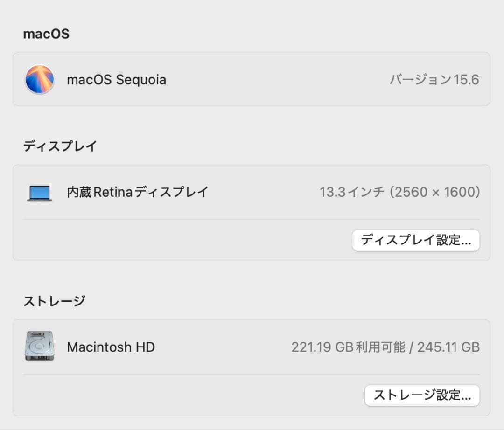Click the バージョン15.6 version text
The width and height of the screenshot is (504, 430).
click(433, 79)
